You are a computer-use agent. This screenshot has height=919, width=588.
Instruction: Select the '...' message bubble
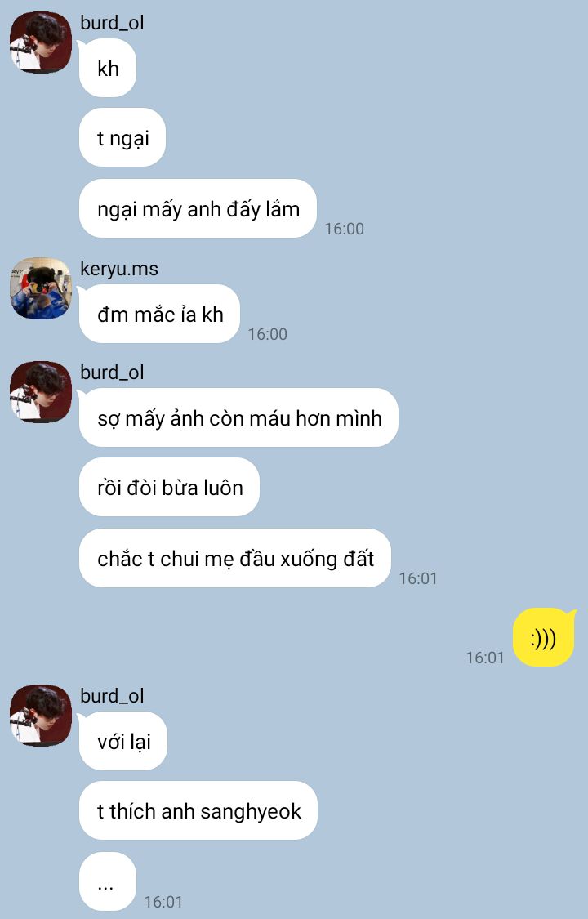pyautogui.click(x=108, y=881)
